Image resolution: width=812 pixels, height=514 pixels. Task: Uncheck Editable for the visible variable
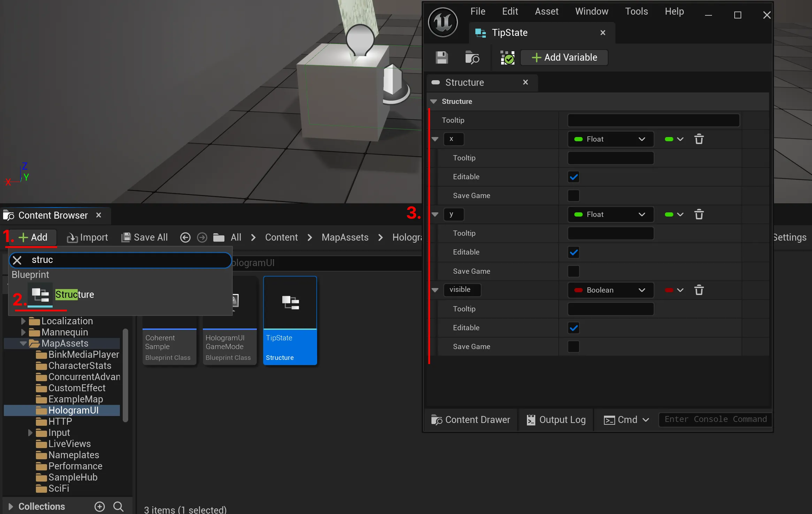pyautogui.click(x=574, y=328)
